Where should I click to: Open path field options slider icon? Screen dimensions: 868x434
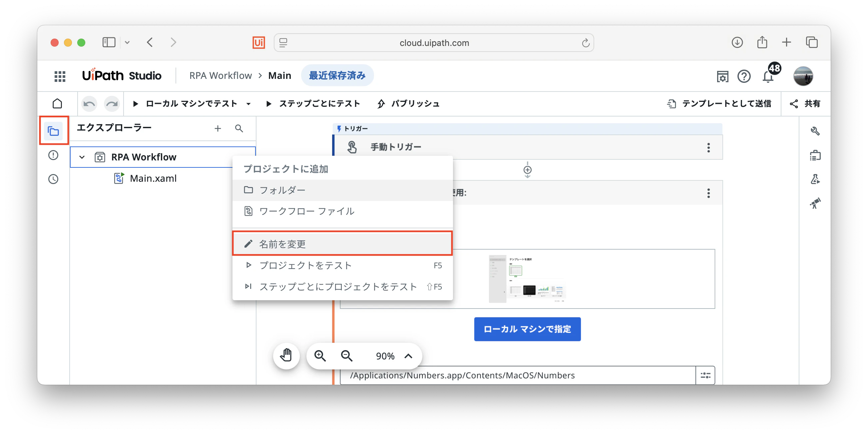(x=705, y=375)
